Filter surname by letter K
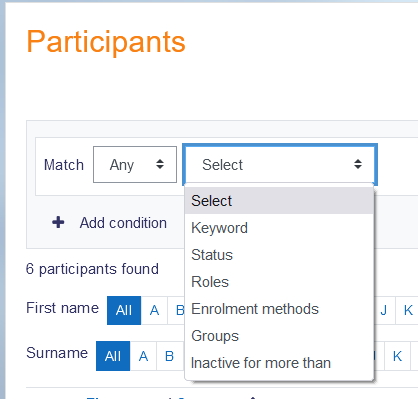Image resolution: width=418 pixels, height=399 pixels. (397, 356)
